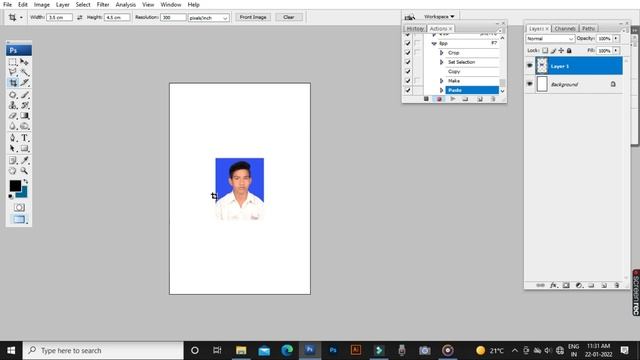This screenshot has width=640, height=360.
Task: Select the Rectangular Marquee tool
Action: tap(13, 62)
